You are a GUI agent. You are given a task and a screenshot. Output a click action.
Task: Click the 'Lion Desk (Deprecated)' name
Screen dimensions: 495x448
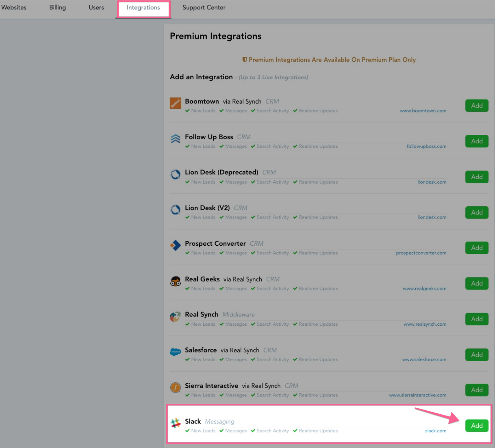pyautogui.click(x=221, y=172)
